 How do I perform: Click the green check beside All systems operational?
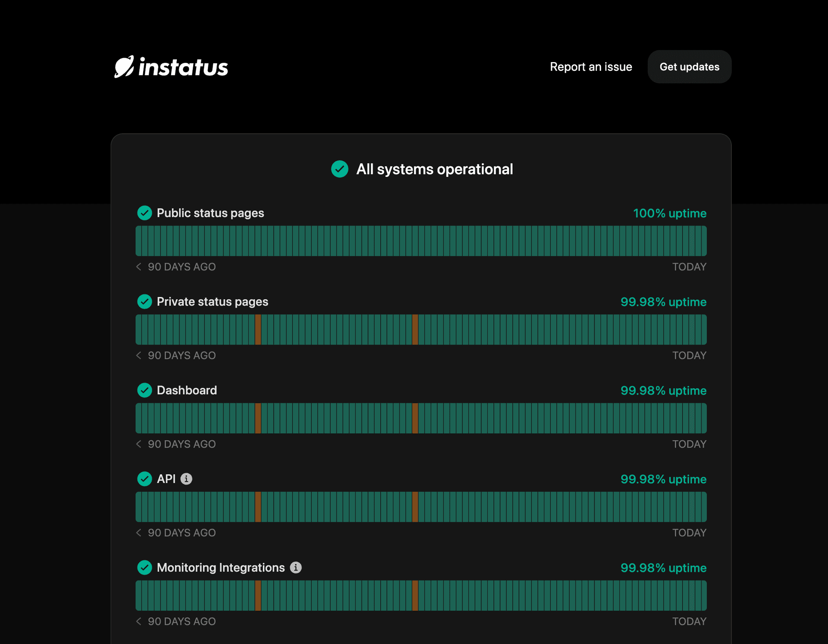(x=340, y=169)
